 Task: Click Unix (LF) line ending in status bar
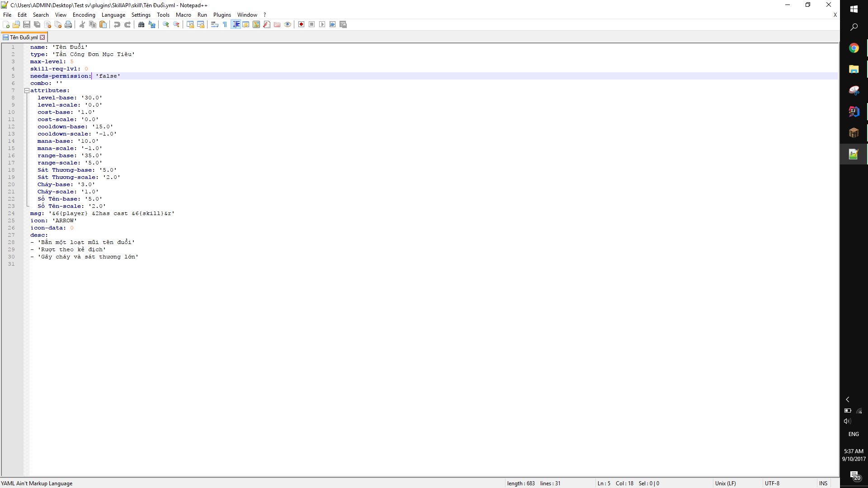[725, 483]
